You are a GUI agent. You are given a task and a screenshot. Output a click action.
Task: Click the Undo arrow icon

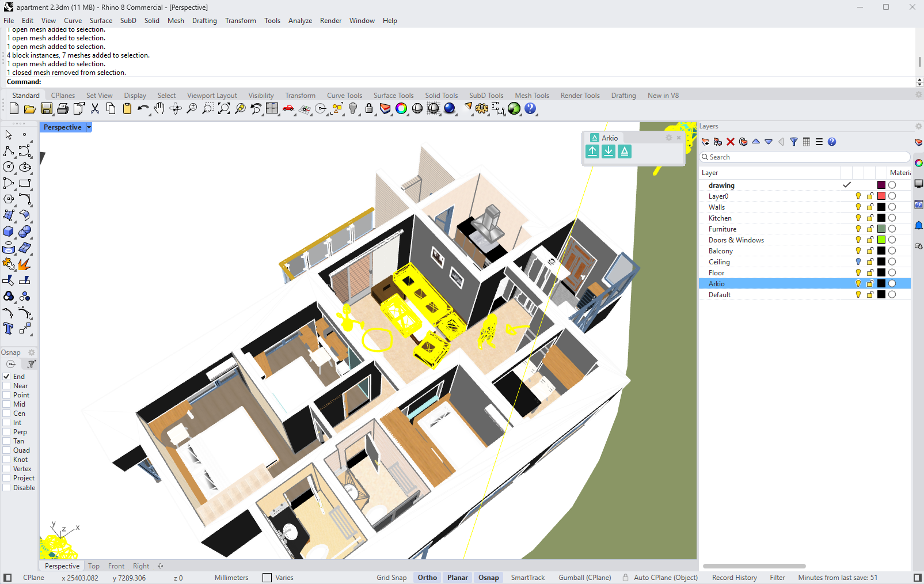(143, 108)
